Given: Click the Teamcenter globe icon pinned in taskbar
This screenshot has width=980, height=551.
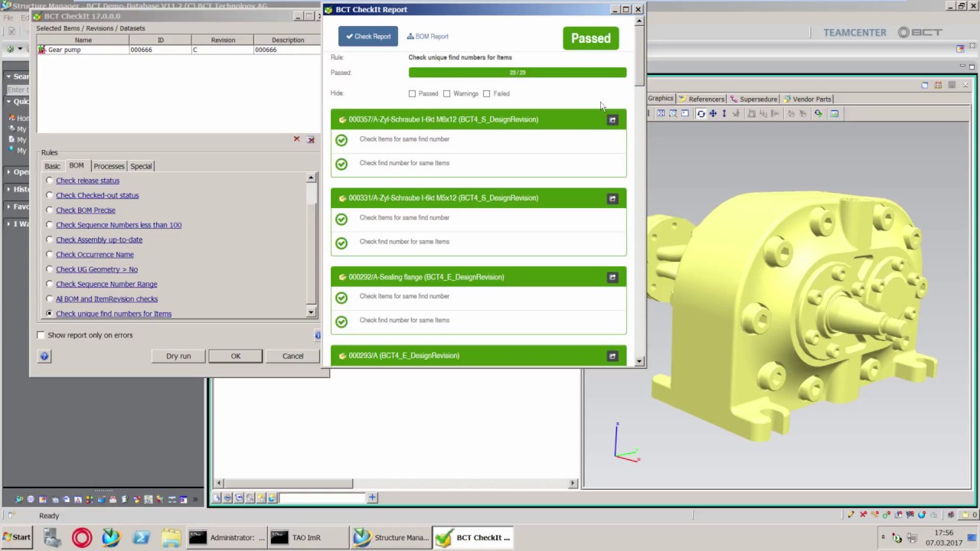Looking at the screenshot, I should point(111,537).
